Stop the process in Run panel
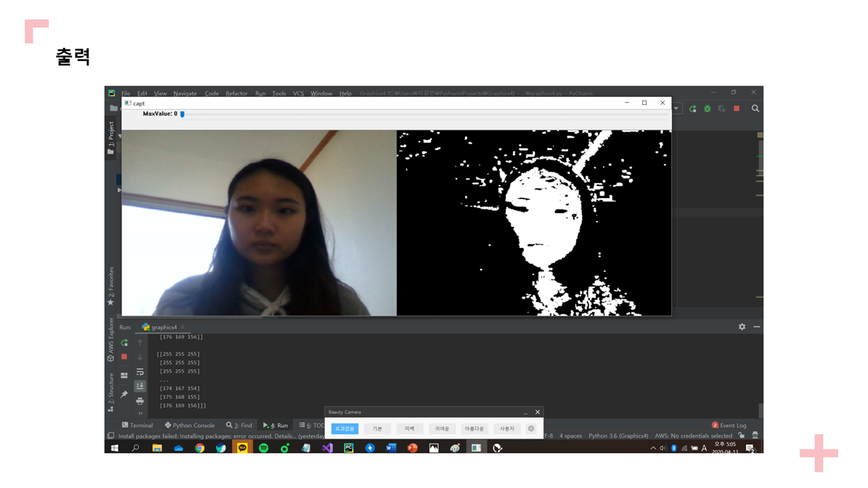This screenshot has width=868, height=488. click(x=124, y=357)
